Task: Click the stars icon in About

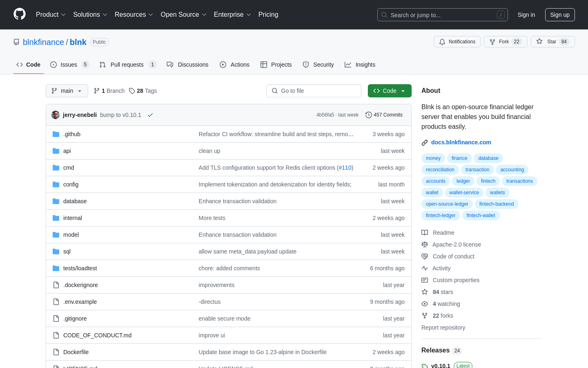Action: coord(425,292)
